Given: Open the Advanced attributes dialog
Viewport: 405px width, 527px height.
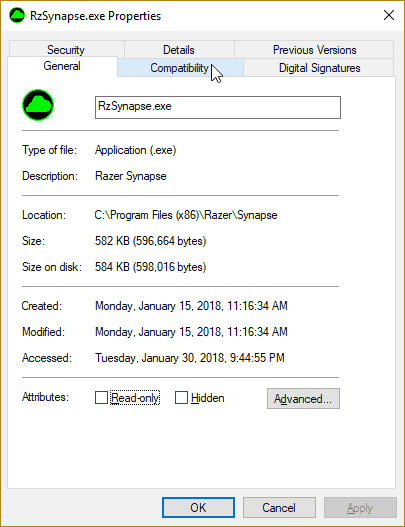Looking at the screenshot, I should click(303, 399).
